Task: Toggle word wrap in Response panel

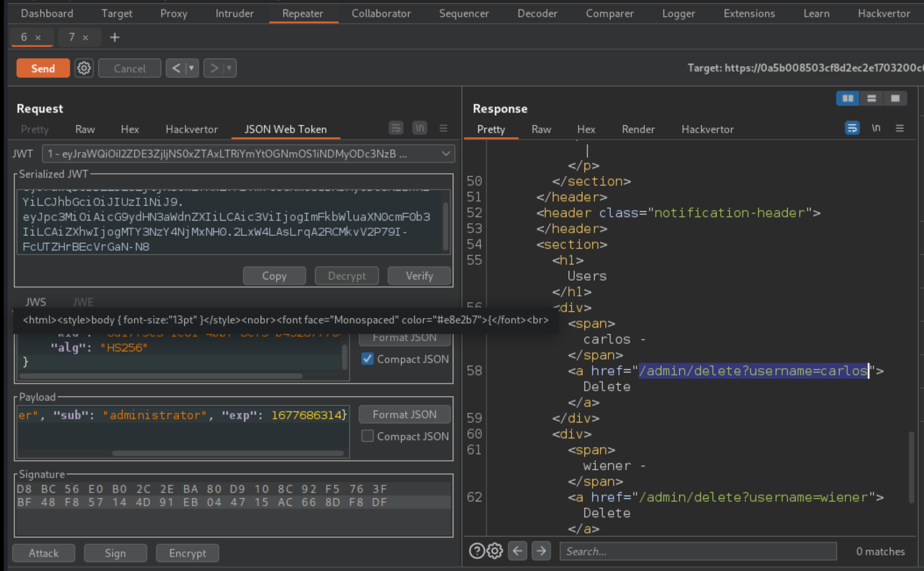Action: [852, 128]
